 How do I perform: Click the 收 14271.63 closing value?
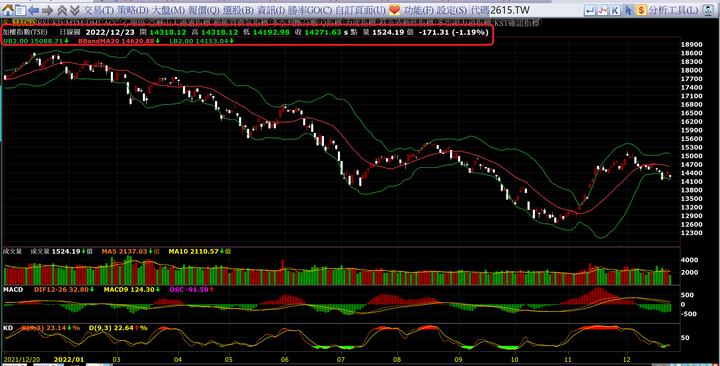coord(319,32)
